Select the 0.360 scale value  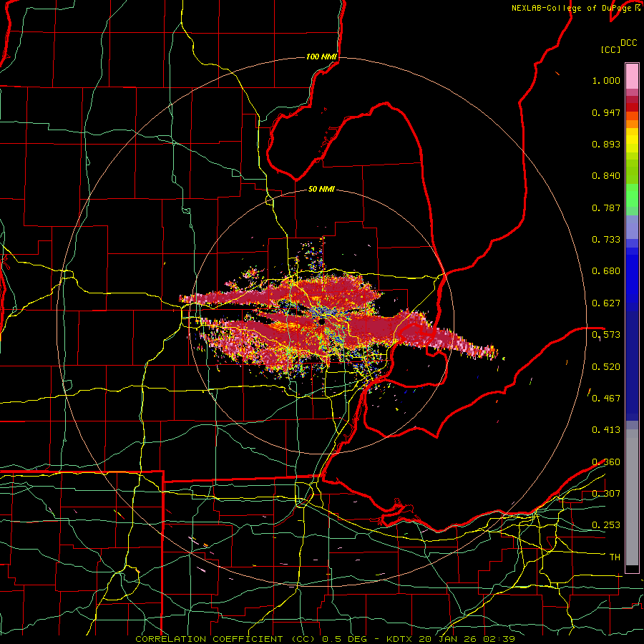(606, 462)
